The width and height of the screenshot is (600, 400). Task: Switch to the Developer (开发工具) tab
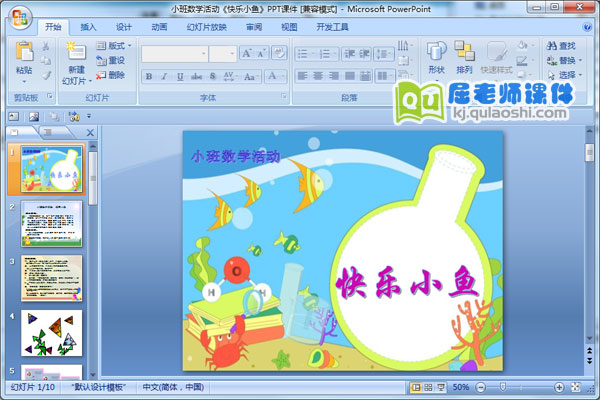[332, 27]
